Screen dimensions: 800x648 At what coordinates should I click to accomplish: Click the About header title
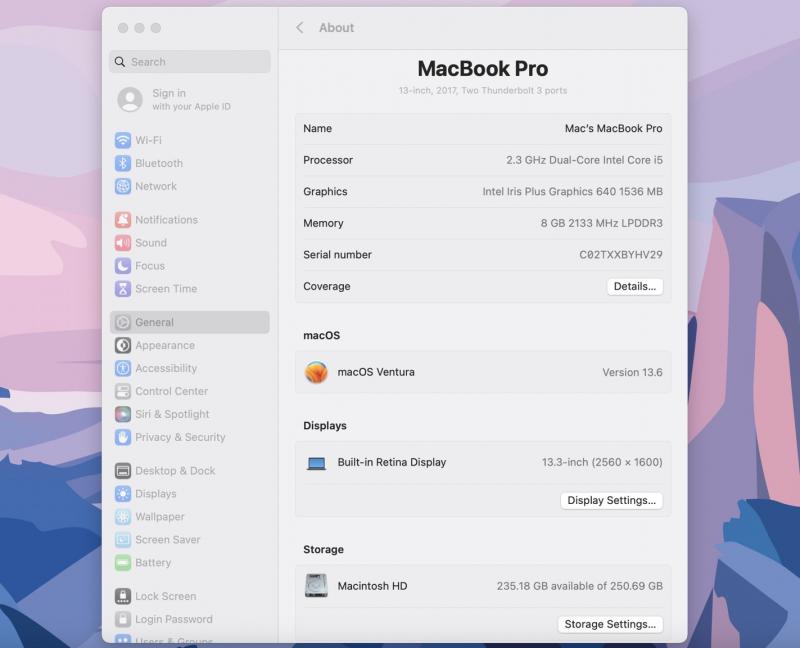[x=336, y=28]
